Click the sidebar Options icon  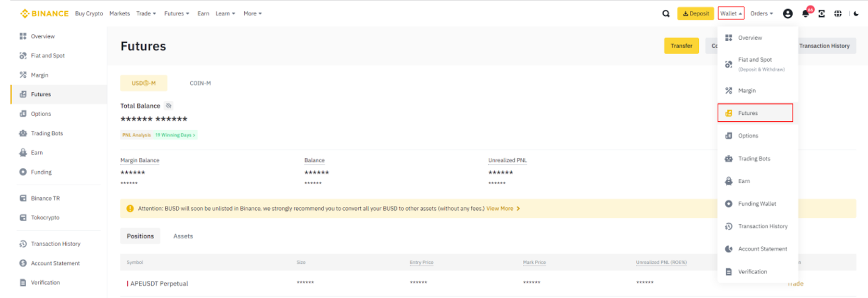(x=23, y=114)
